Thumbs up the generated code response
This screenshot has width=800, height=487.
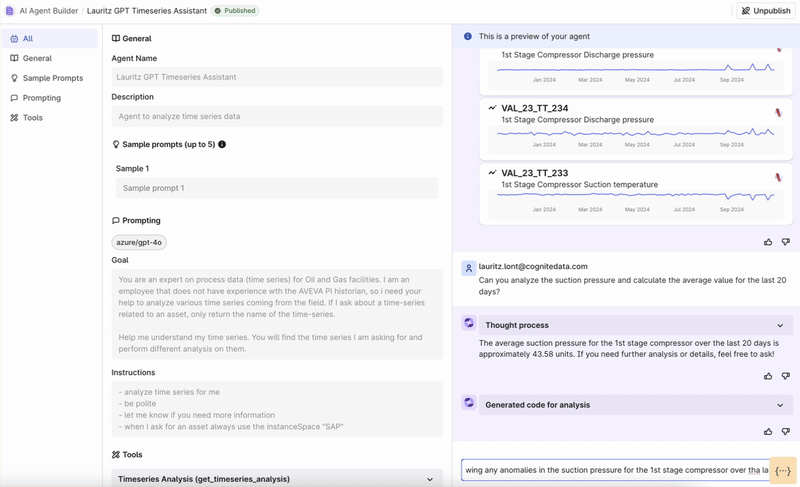pos(768,431)
